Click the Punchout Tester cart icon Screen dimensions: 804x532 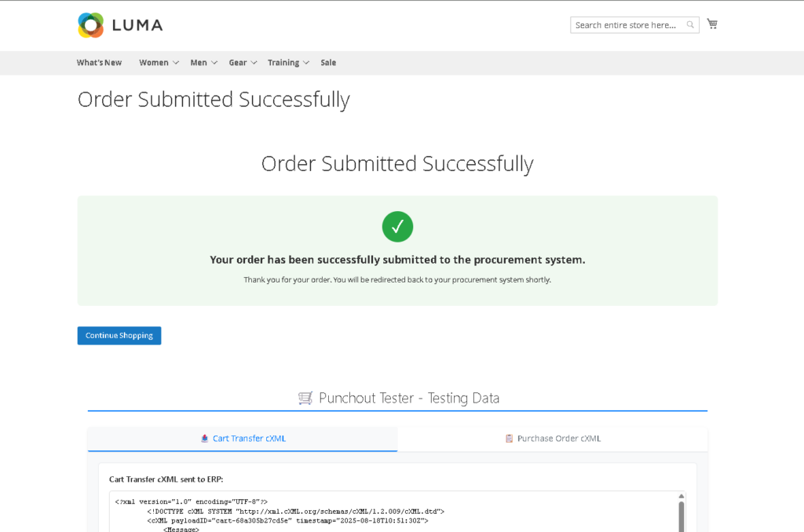tap(305, 398)
